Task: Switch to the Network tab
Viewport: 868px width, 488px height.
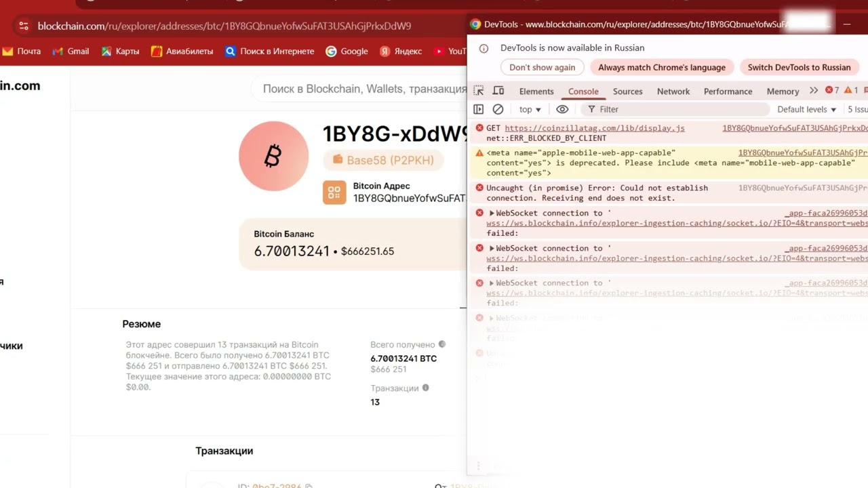Action: pos(673,91)
